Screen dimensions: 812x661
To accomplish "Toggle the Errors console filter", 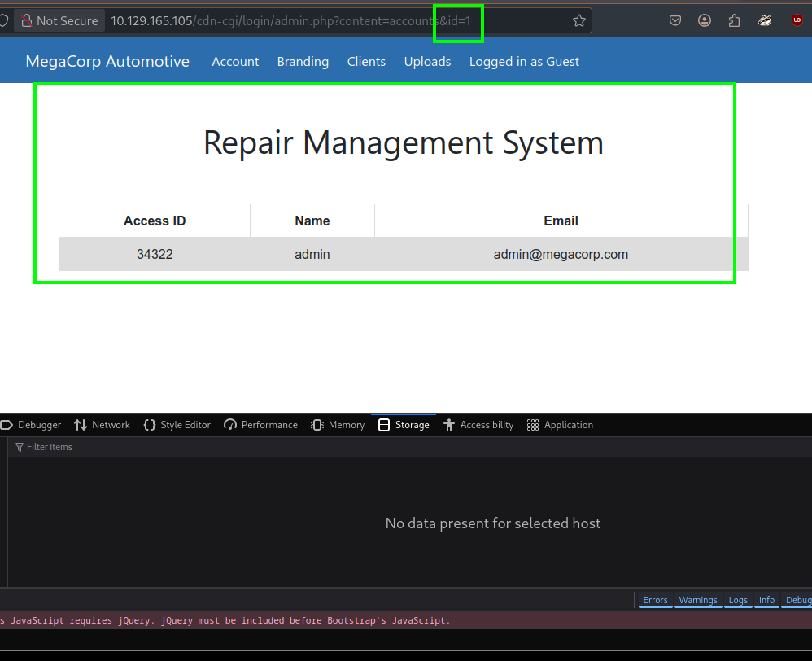I will [655, 600].
